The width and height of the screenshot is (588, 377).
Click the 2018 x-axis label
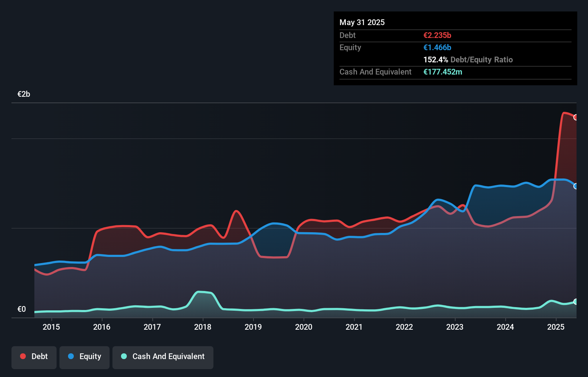203,327
